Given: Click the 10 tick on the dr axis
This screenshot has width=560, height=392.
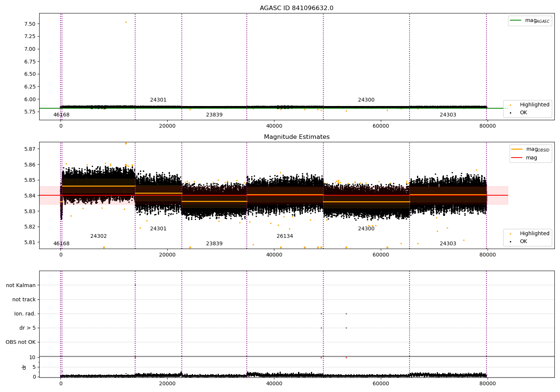Looking at the screenshot, I should pyautogui.click(x=32, y=357).
